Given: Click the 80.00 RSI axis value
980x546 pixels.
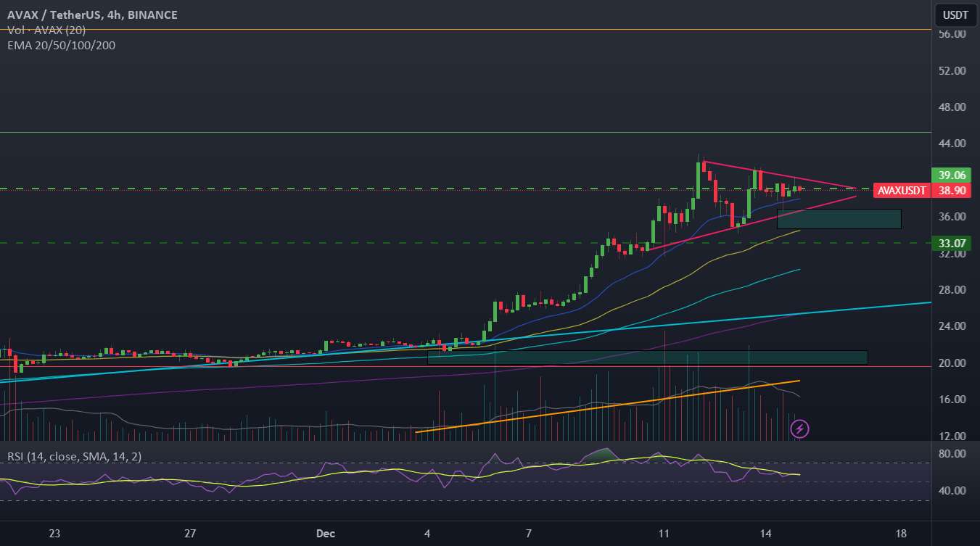Looking at the screenshot, I should tap(951, 454).
